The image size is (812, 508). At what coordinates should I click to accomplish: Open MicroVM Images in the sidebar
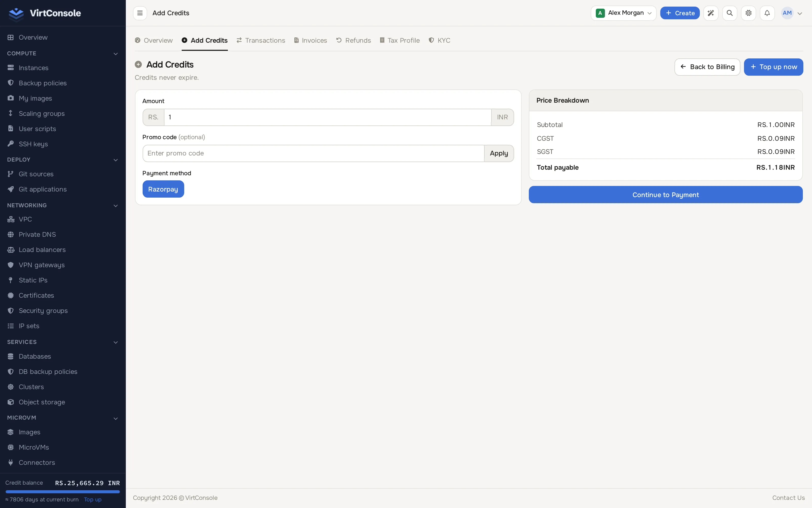click(63, 432)
